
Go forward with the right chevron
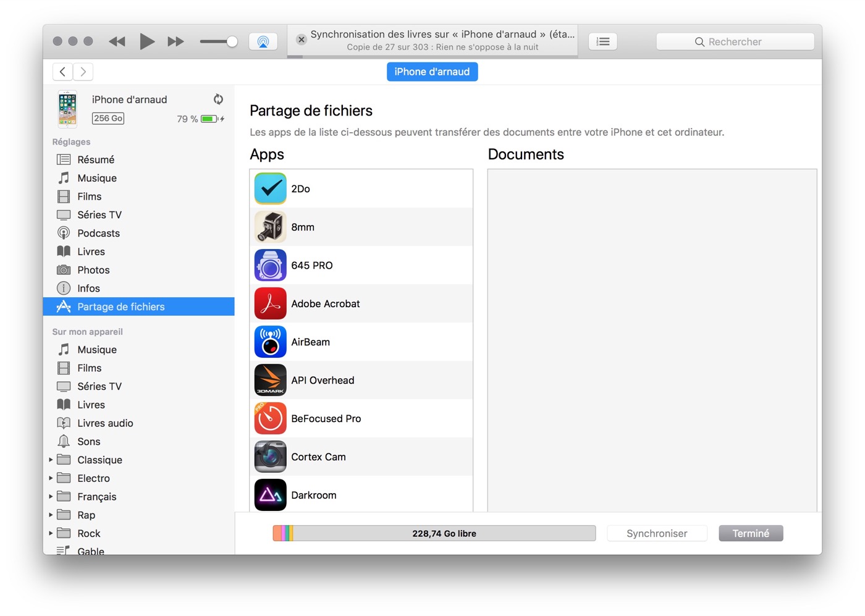[83, 72]
